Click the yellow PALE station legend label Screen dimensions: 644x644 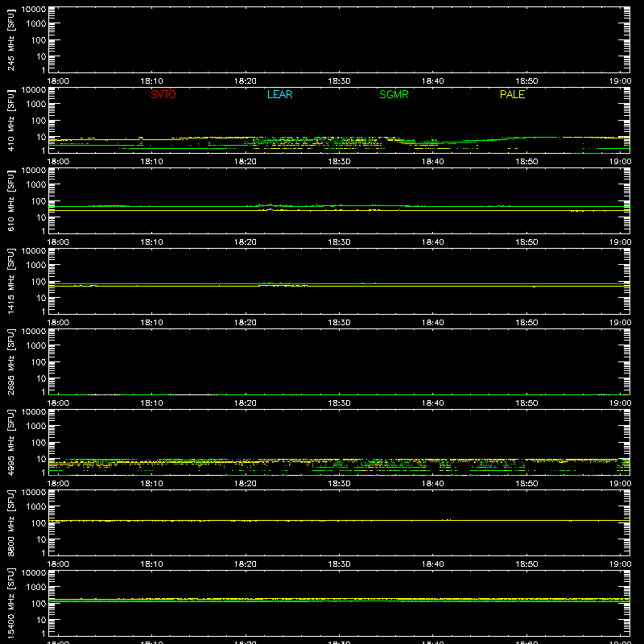point(512,94)
